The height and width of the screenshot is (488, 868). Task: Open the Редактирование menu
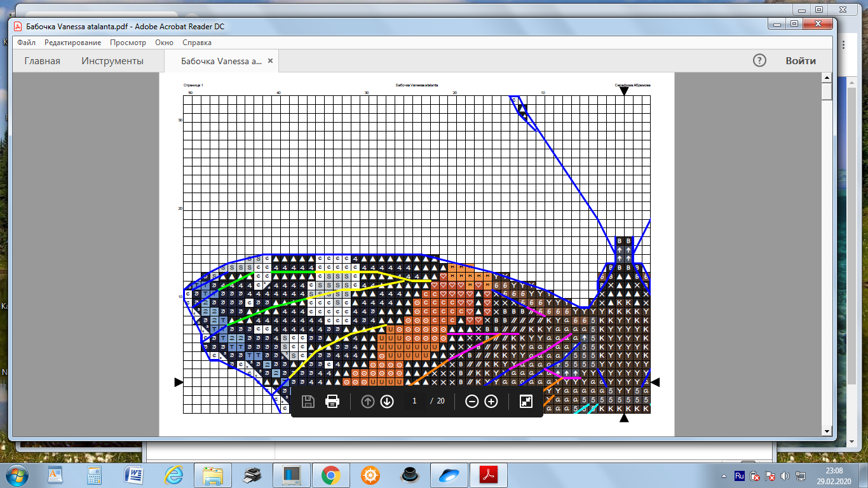[x=72, y=43]
